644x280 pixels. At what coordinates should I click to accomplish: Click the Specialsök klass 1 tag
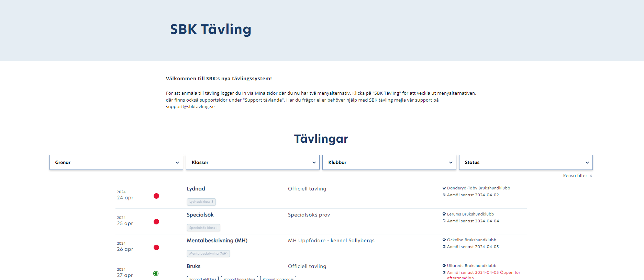pyautogui.click(x=203, y=228)
